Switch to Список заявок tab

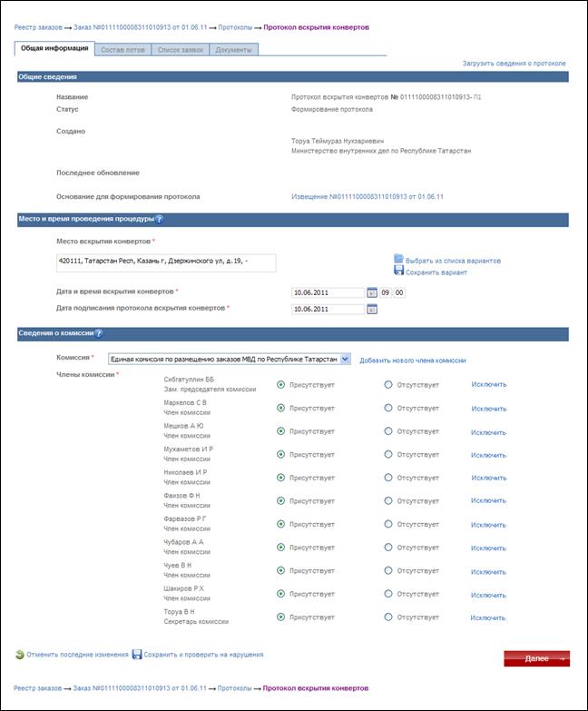click(181, 50)
